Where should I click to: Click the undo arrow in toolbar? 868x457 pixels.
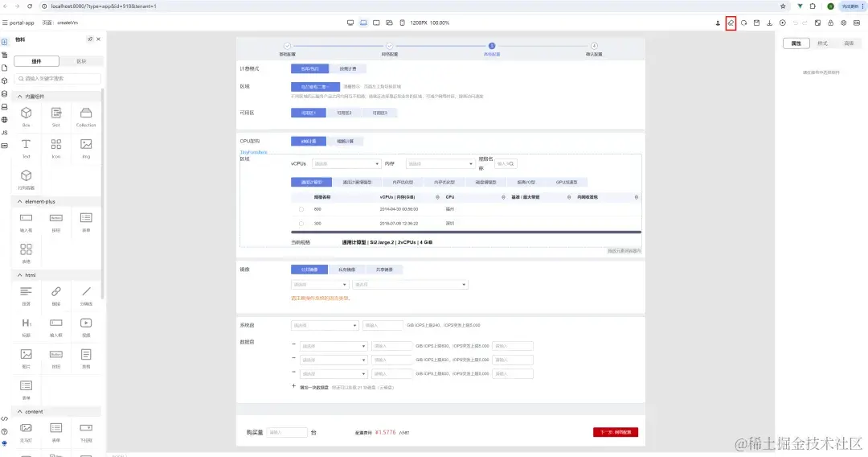pos(796,23)
